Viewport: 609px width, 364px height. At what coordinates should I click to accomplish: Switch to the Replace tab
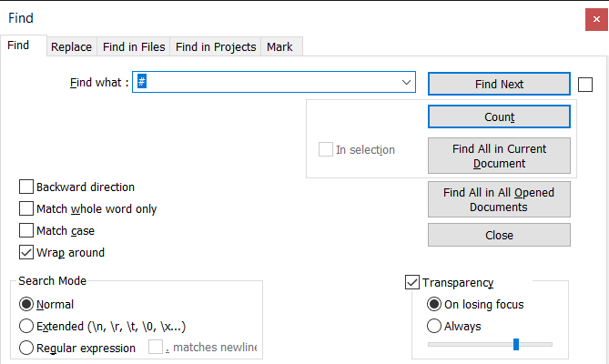point(72,47)
